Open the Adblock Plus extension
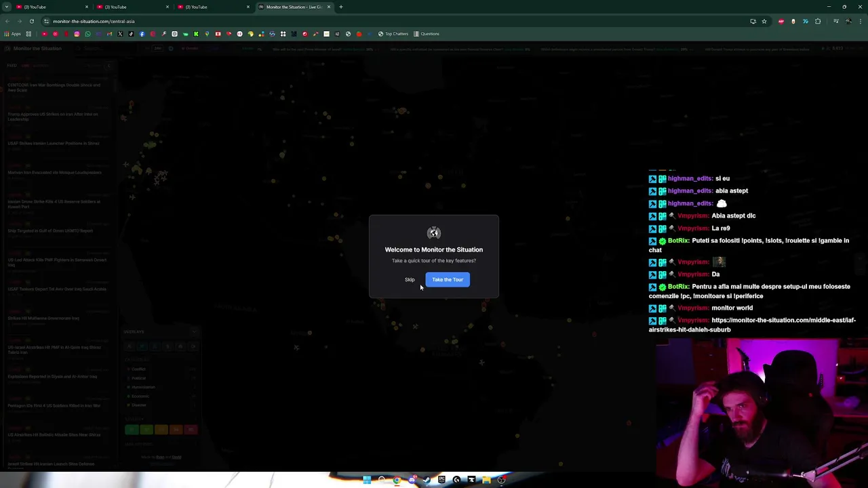Image resolution: width=868 pixels, height=488 pixels. click(781, 21)
